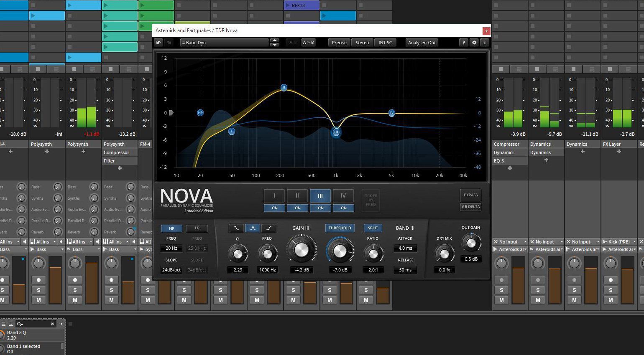Select band II tab
Image resolution: width=644 pixels, height=355 pixels.
click(298, 196)
